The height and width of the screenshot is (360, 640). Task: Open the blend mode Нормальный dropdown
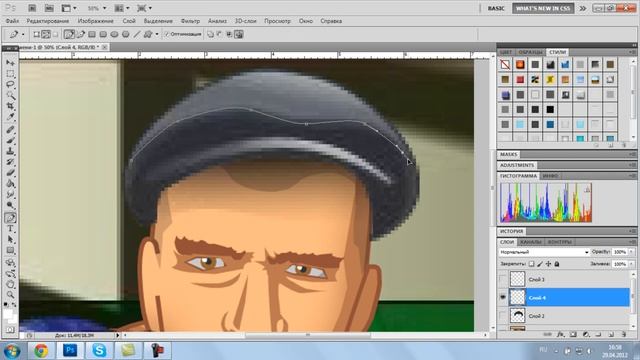544,252
